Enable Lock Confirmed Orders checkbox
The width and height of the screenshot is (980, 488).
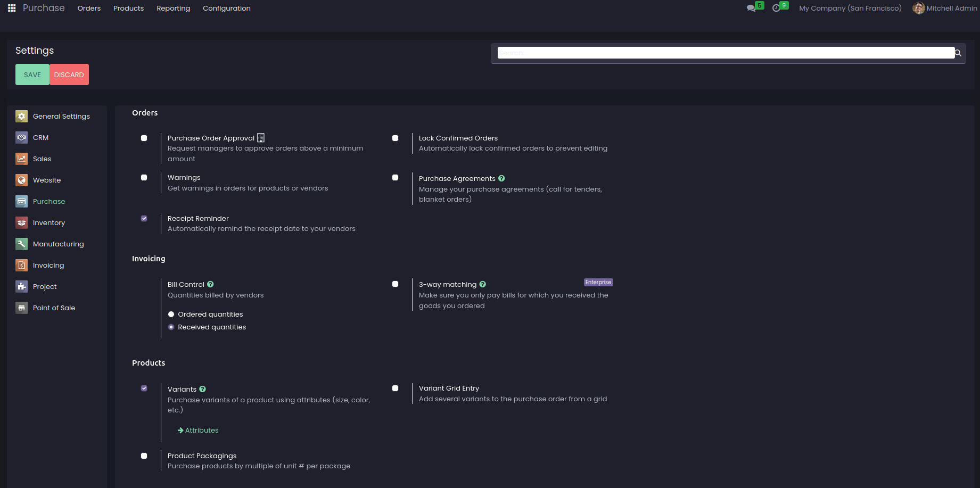click(x=395, y=138)
